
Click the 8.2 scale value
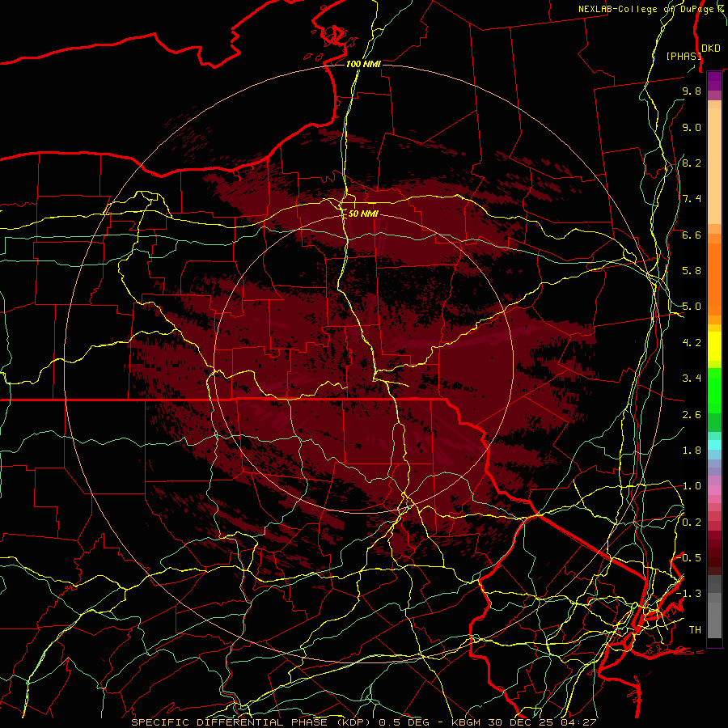coord(692,163)
